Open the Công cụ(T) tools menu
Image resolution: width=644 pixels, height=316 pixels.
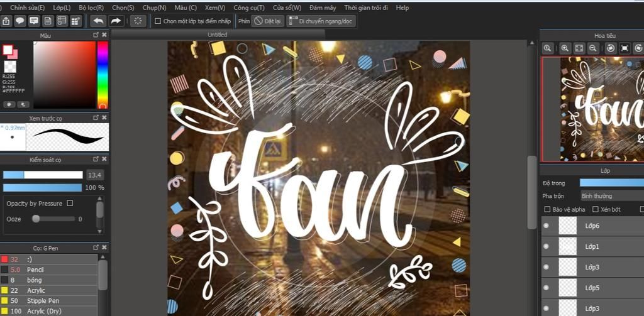[249, 8]
